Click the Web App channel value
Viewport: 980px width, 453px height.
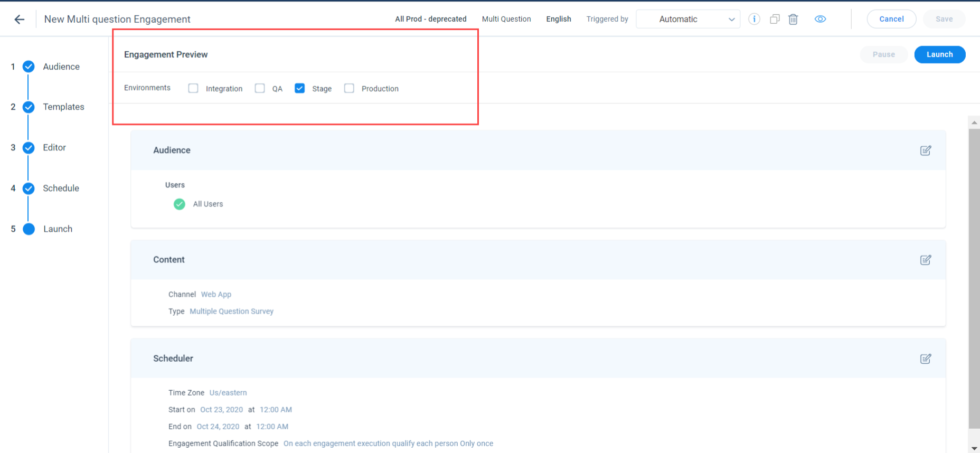(216, 295)
